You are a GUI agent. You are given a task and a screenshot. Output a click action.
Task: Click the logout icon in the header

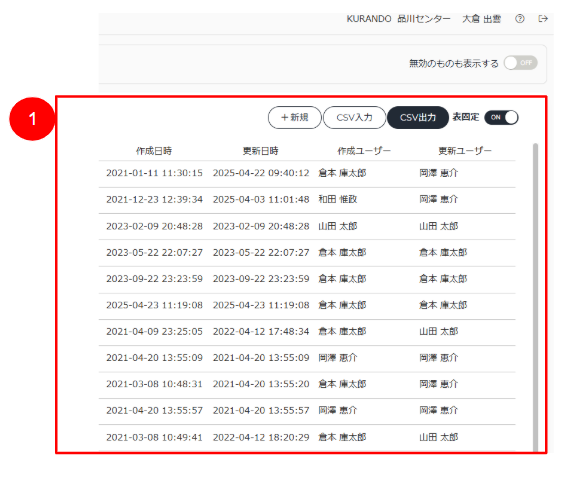pyautogui.click(x=543, y=19)
